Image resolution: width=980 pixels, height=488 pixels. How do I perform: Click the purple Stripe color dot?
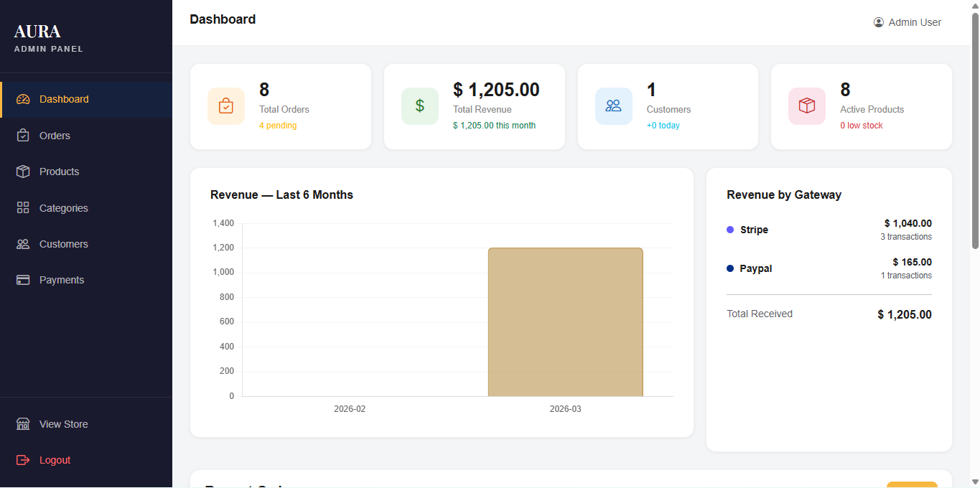(x=730, y=230)
